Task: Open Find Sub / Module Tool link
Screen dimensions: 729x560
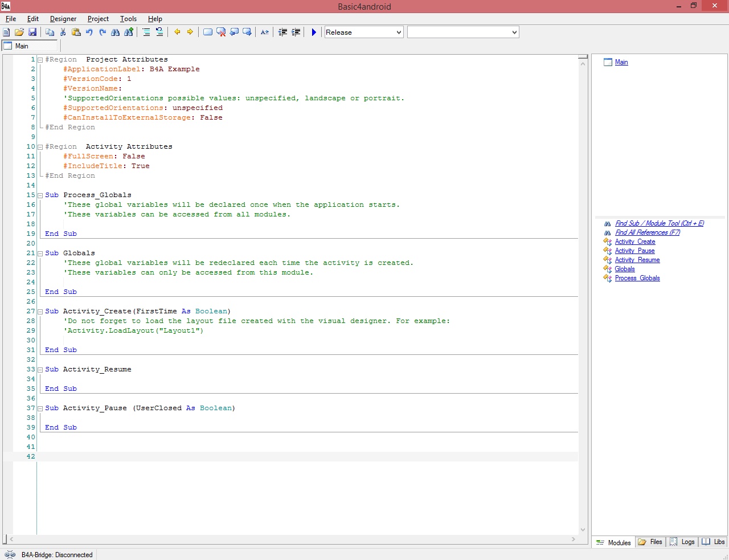Action: (x=660, y=223)
